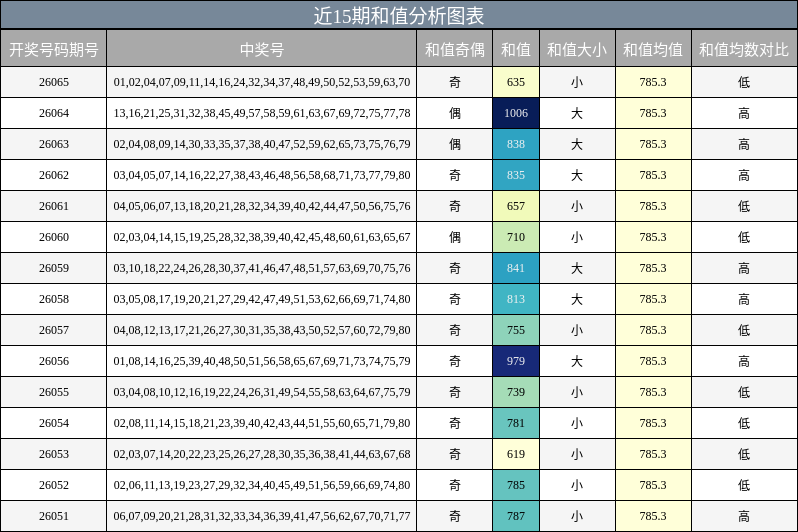The height and width of the screenshot is (532, 798).
Task: Click the sum value 710 cell
Action: (x=516, y=237)
